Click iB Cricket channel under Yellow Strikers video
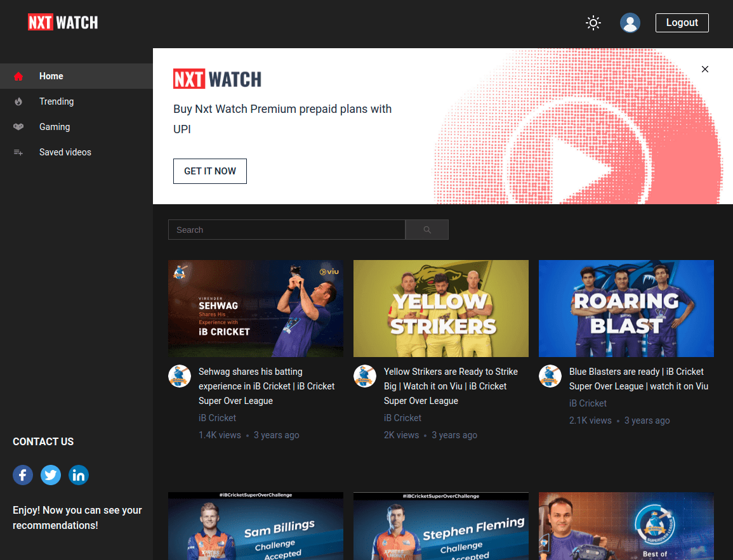This screenshot has width=733, height=560. click(x=402, y=418)
